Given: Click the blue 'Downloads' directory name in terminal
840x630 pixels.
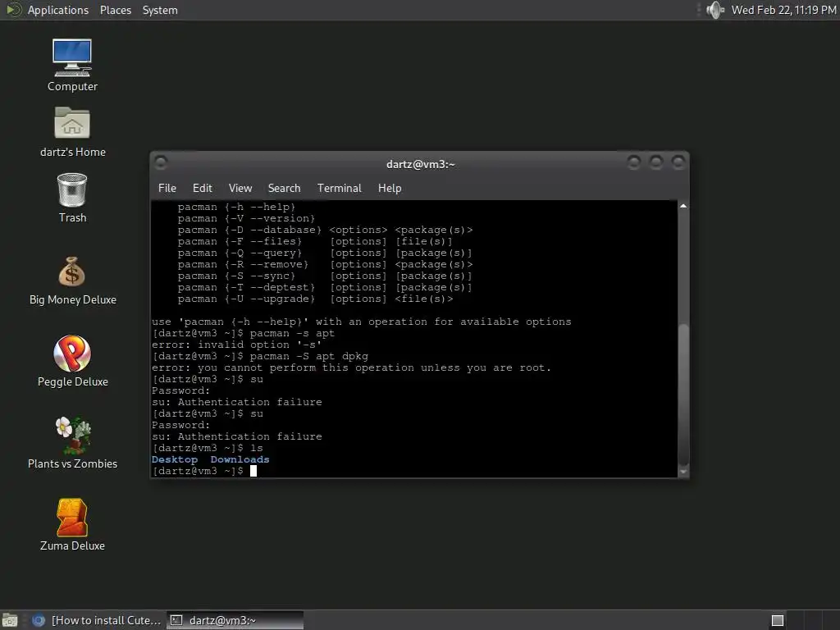Looking at the screenshot, I should point(240,459).
